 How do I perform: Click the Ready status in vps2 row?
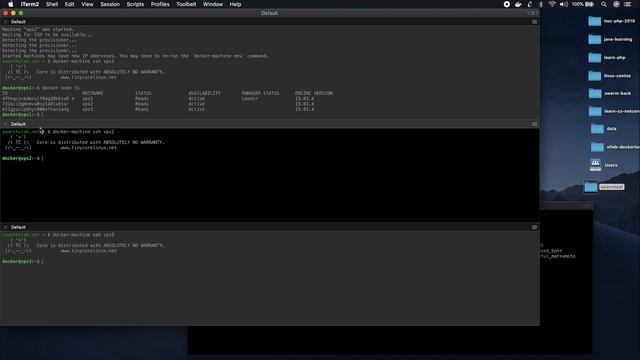point(142,104)
